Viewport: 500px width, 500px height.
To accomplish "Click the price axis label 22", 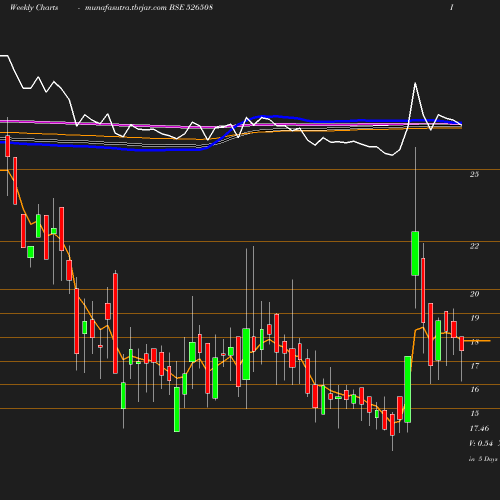I will click(x=474, y=246).
